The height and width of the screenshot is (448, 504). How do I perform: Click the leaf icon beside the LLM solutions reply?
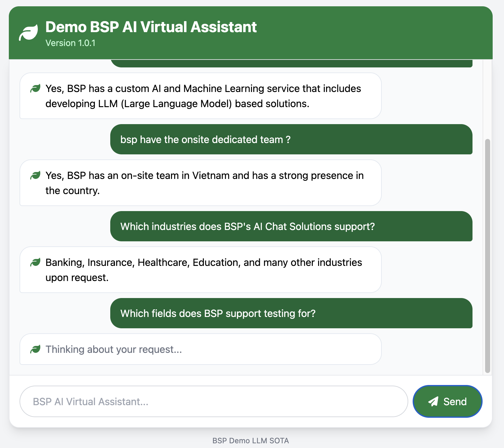tap(35, 89)
